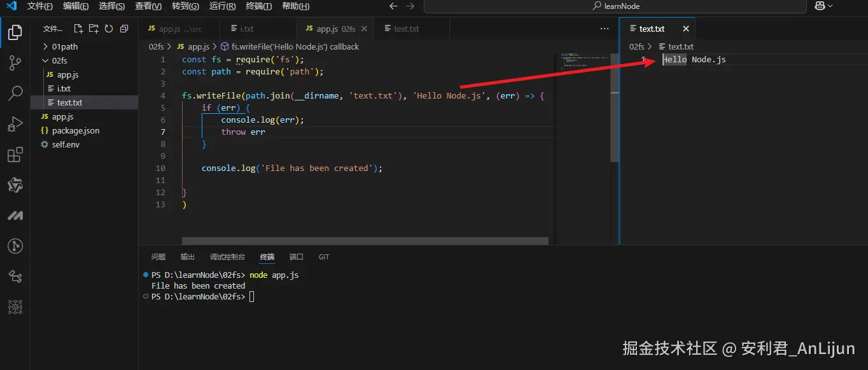Click the M-shaped extension icon in activity bar

click(x=15, y=216)
